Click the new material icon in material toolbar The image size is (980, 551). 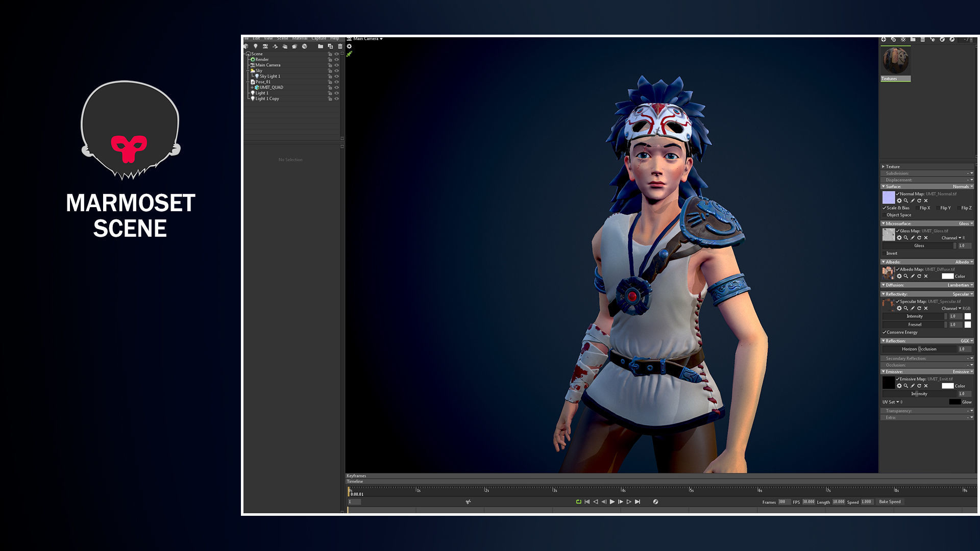884,39
